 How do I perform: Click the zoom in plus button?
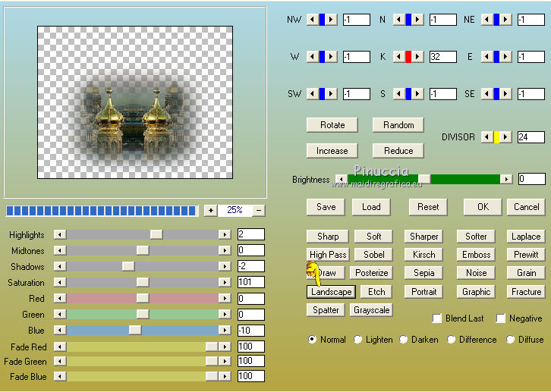point(210,210)
